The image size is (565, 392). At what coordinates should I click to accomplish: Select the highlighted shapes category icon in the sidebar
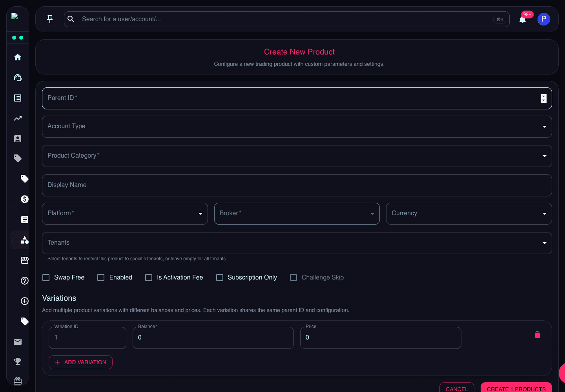click(25, 240)
